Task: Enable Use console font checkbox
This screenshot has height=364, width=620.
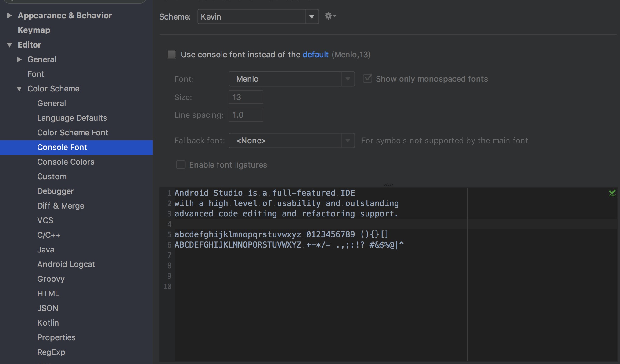Action: click(172, 55)
